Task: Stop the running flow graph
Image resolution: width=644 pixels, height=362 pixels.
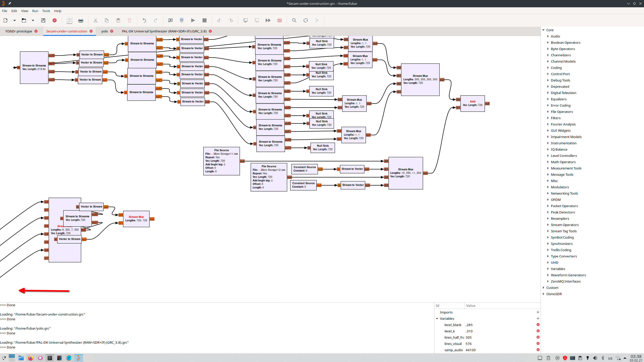Action: pyautogui.click(x=205, y=20)
